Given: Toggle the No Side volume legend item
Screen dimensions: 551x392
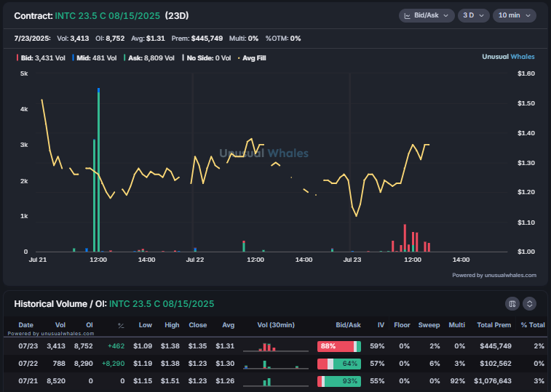Looking at the screenshot, I should click(207, 58).
